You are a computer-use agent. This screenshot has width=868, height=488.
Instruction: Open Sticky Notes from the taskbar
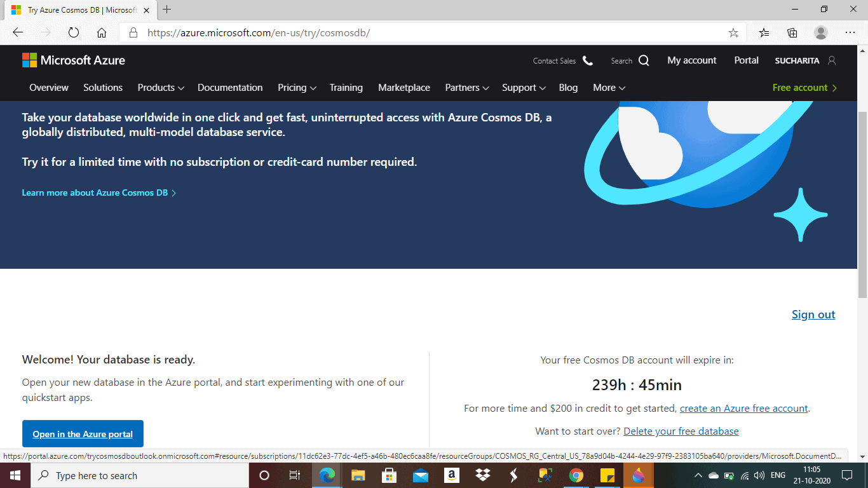pos(607,475)
